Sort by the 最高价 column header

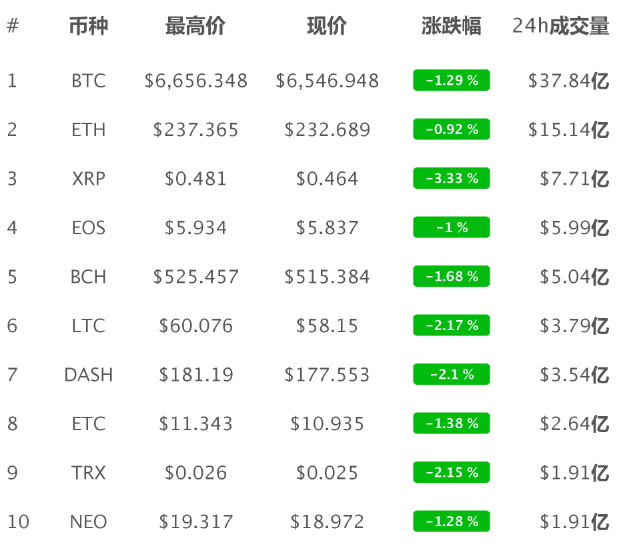tap(195, 26)
